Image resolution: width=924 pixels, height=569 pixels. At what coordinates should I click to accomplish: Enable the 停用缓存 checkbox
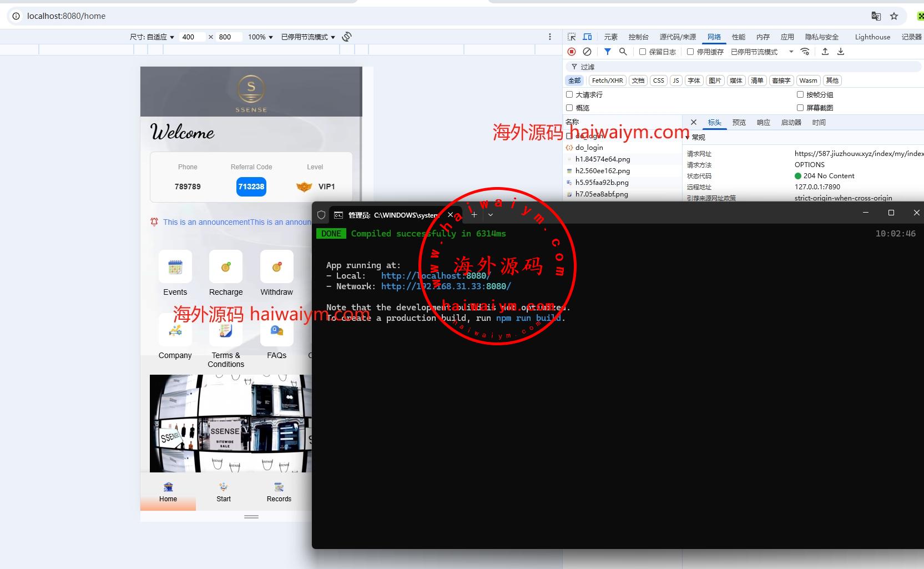click(690, 52)
